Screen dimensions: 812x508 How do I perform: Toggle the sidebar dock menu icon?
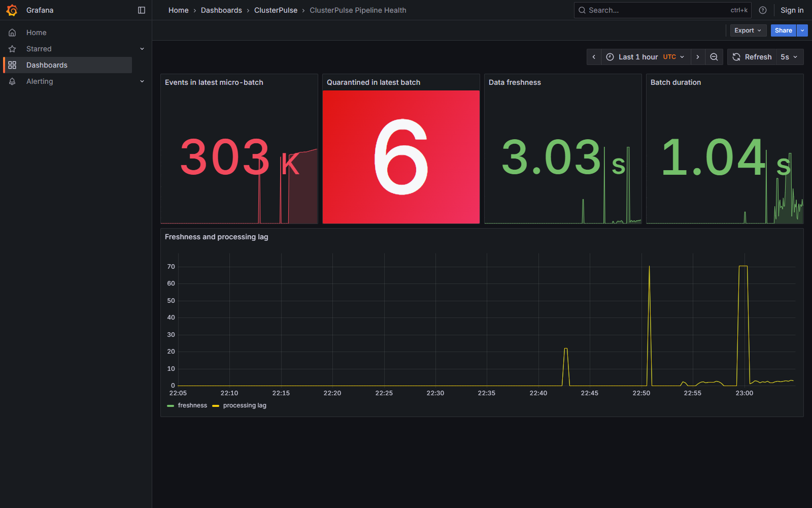[x=142, y=10]
